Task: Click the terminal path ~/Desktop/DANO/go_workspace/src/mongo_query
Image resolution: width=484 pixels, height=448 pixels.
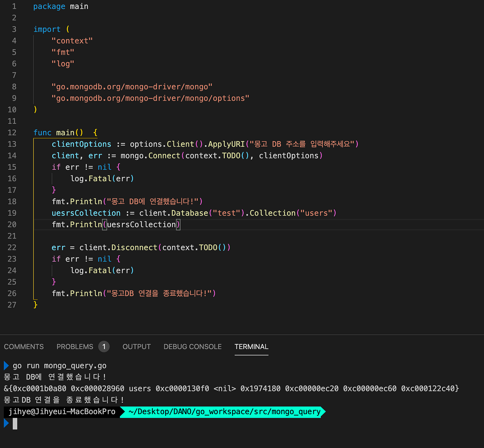Action: click(x=225, y=412)
